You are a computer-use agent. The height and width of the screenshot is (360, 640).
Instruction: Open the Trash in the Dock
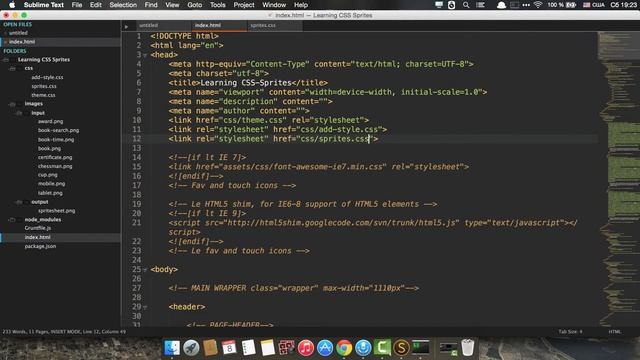(468, 348)
